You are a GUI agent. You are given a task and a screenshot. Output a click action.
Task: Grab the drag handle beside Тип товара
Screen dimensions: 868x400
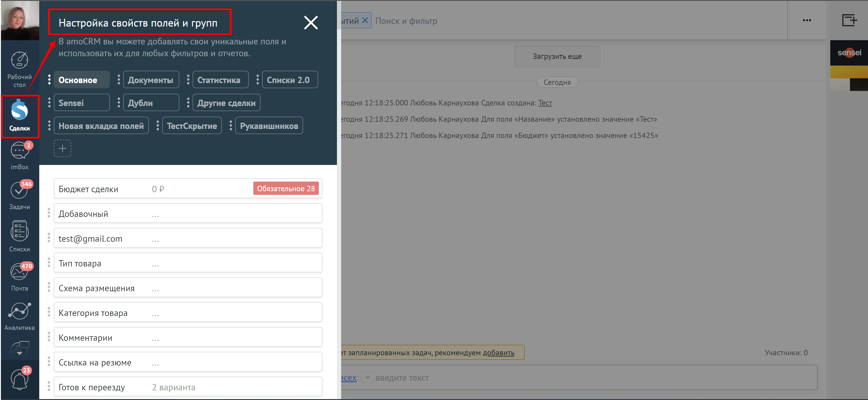49,263
